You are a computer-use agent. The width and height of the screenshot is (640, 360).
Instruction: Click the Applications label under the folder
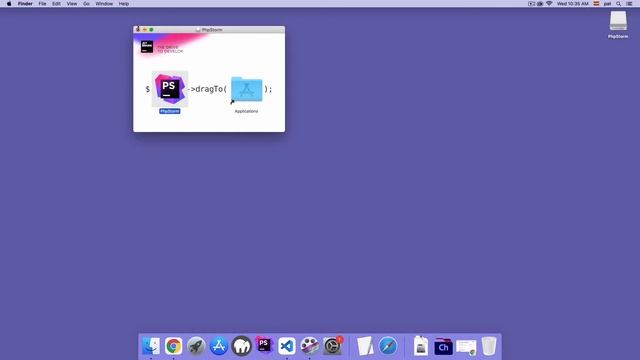point(246,111)
